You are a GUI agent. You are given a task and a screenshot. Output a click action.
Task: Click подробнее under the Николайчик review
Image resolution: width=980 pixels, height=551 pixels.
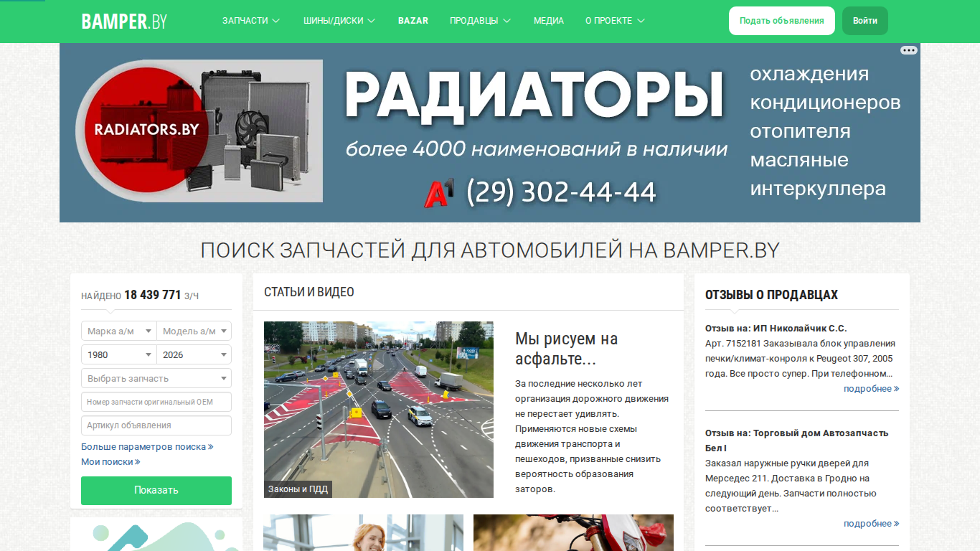pos(871,388)
